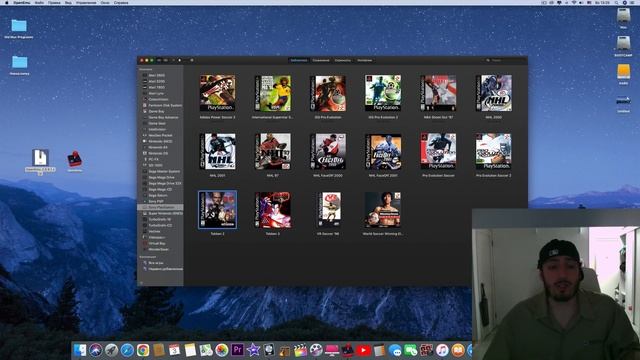Select the ISS Pro Evolution 2 cover

[383, 93]
